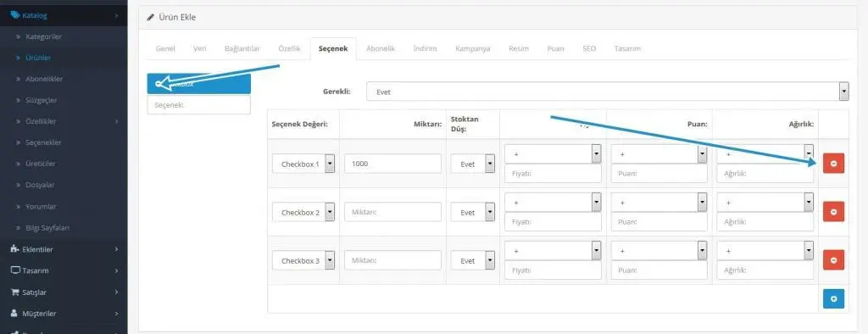Open the Gerekli dropdown showing Evet

607,92
